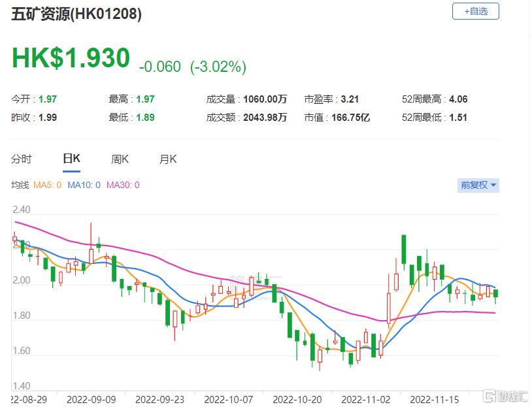The height and width of the screenshot is (407, 532).
Task: Open the 月K monthly chart tab
Action: pos(168,159)
